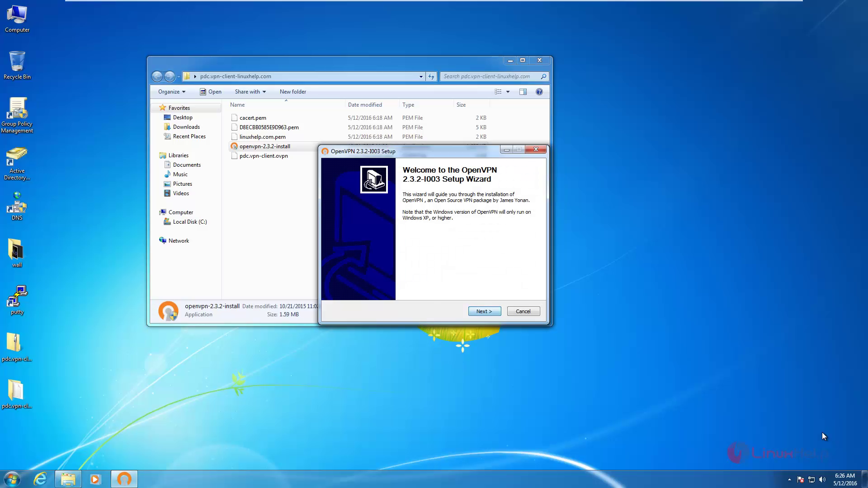The width and height of the screenshot is (868, 488).
Task: Select the wall folder on desktop
Action: pyautogui.click(x=17, y=253)
